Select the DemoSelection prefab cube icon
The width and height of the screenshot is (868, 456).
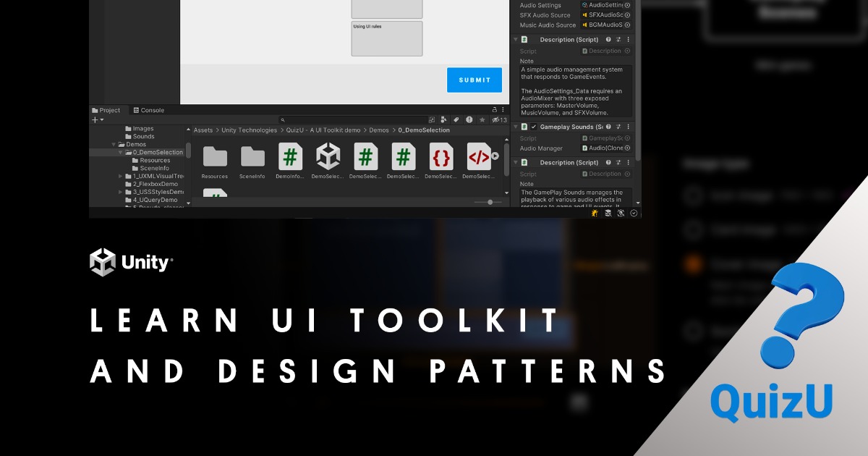coord(328,157)
